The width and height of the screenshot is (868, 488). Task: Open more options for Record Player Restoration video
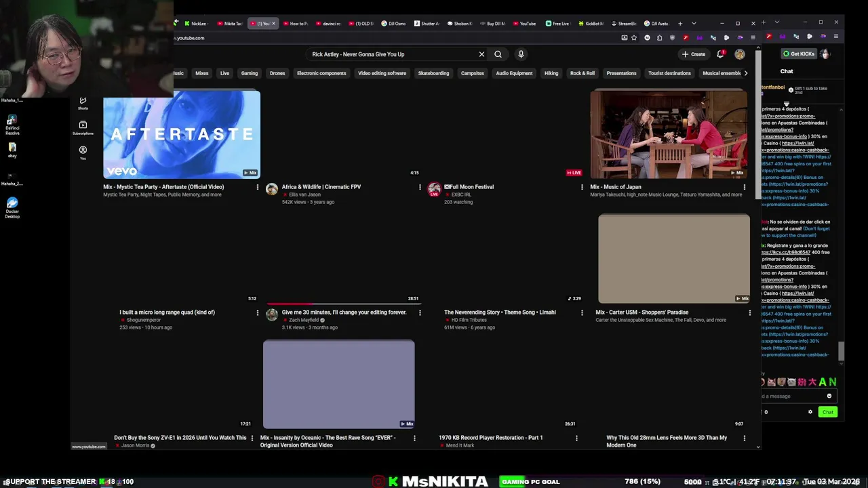[576, 438]
